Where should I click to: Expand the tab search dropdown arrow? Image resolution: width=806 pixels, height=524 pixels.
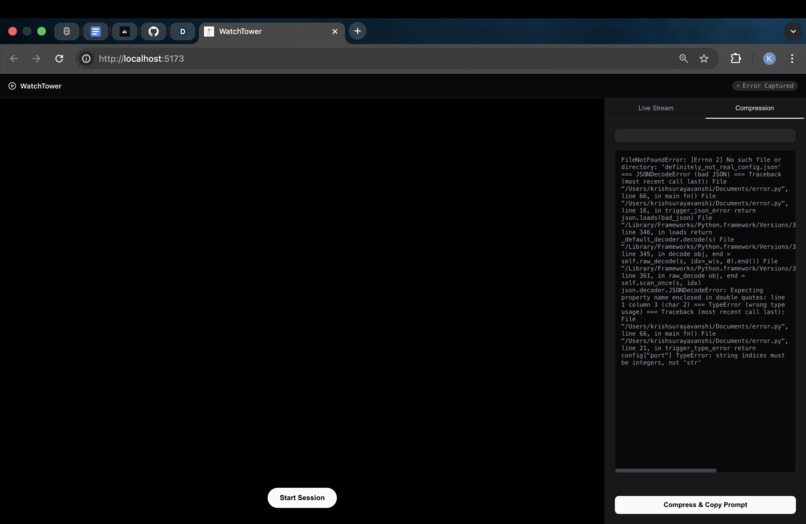point(793,31)
